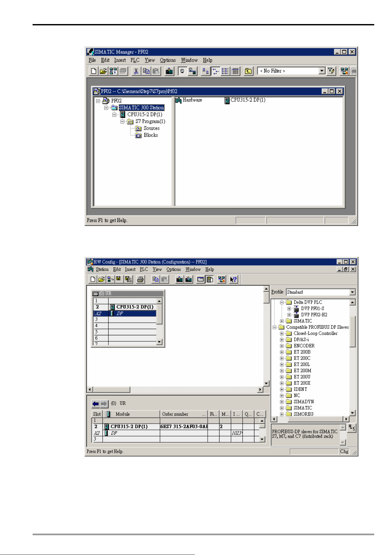
Task: Click Print icon in HW Config
Action: coord(141,280)
